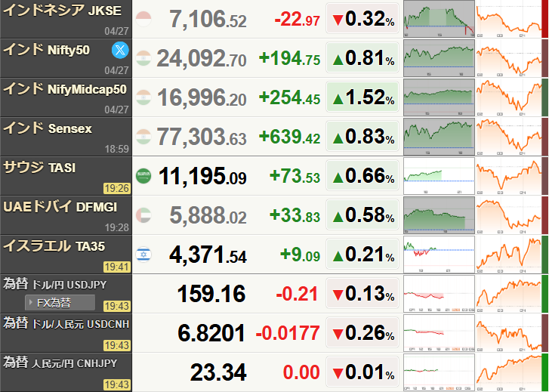
Task: Click the NifyMidcap50 price 16,996.20
Action: point(202,97)
